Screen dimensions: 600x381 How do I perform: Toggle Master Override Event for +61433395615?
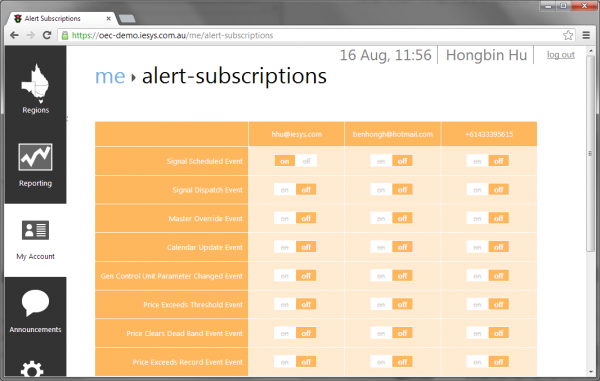coord(488,218)
